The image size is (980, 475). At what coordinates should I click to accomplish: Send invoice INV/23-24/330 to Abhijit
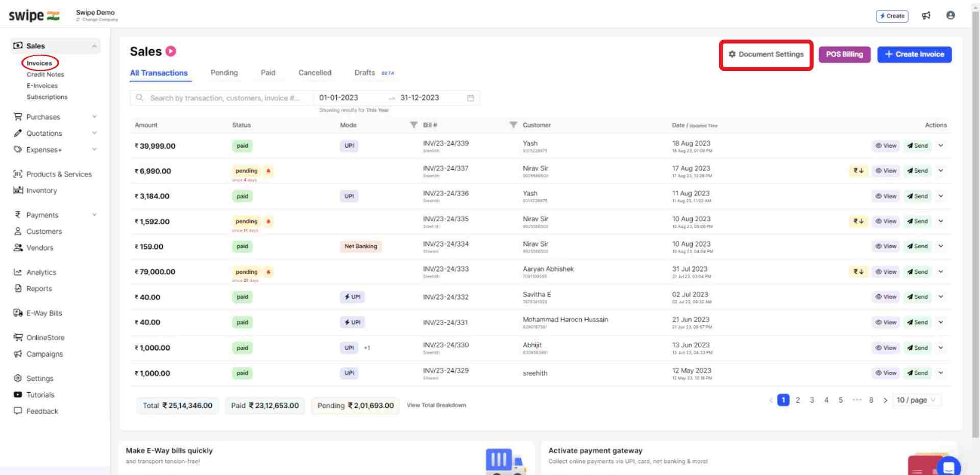click(917, 348)
